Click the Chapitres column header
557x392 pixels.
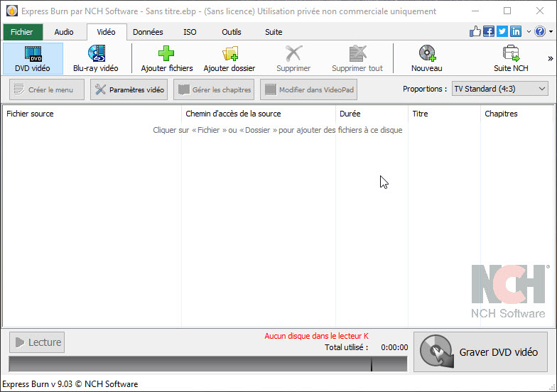pos(517,114)
